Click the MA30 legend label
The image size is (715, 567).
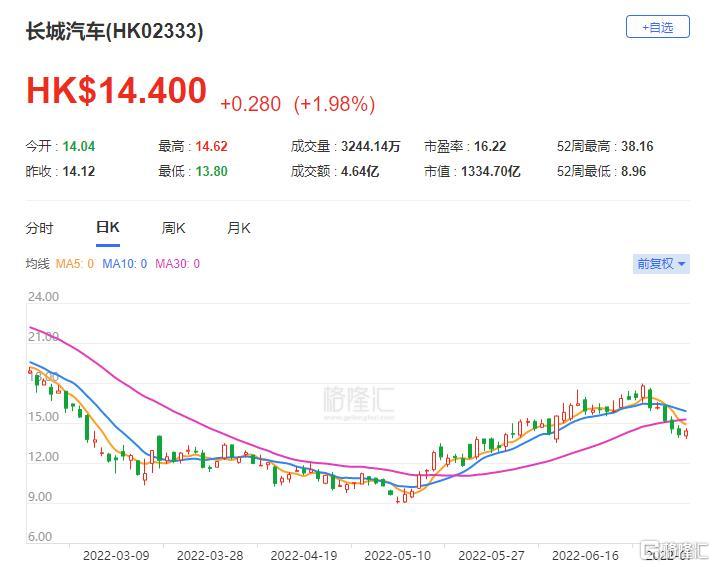(x=177, y=264)
